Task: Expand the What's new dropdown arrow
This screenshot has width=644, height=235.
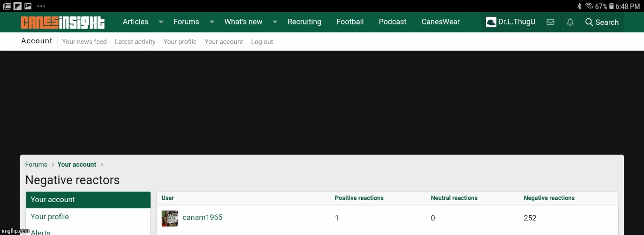Action: [275, 22]
